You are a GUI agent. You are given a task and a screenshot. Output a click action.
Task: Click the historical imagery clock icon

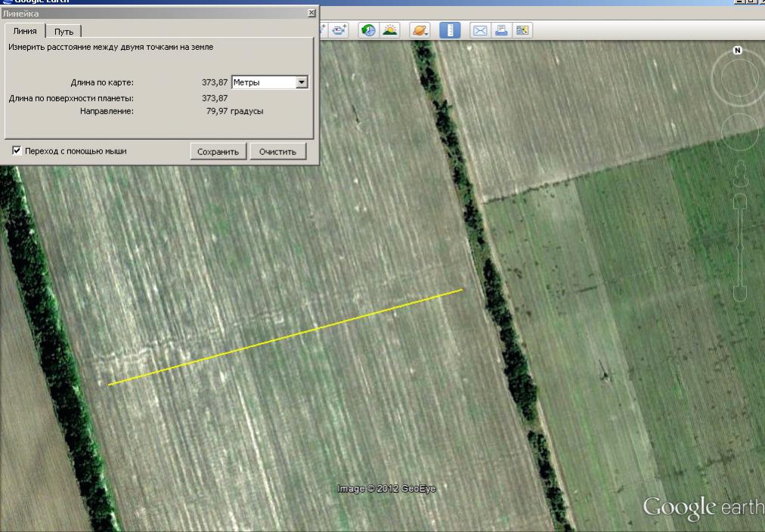click(368, 30)
